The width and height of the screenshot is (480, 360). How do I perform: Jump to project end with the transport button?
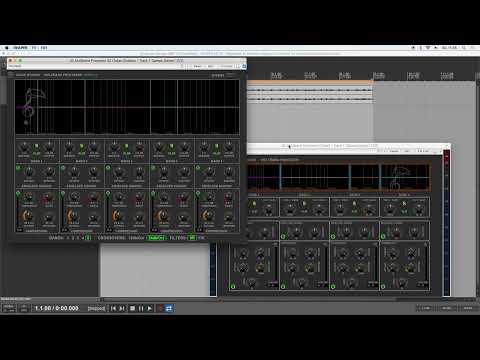point(122,308)
